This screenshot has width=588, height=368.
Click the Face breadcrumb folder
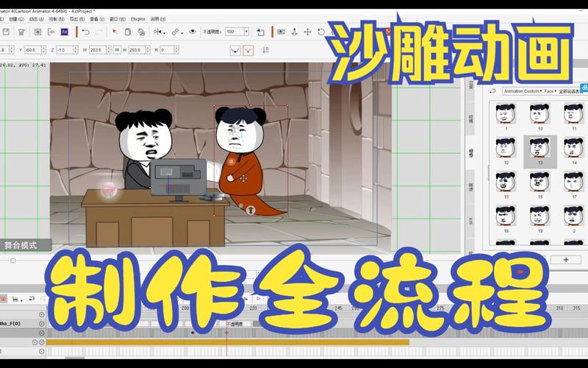pos(548,91)
